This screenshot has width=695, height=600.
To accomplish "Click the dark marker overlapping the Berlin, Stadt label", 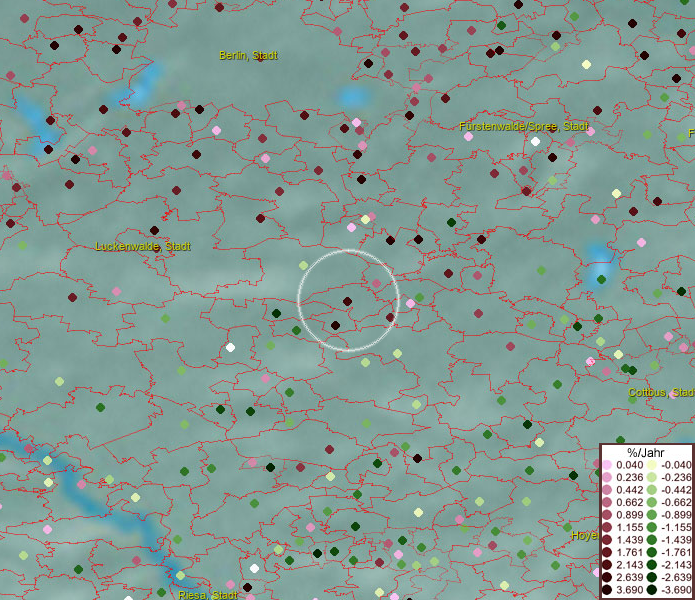I will [x=261, y=58].
